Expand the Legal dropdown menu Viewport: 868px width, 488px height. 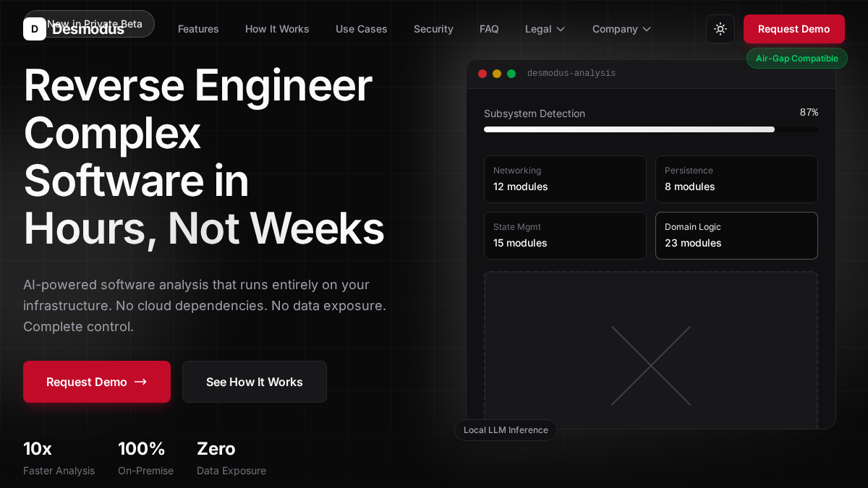545,29
